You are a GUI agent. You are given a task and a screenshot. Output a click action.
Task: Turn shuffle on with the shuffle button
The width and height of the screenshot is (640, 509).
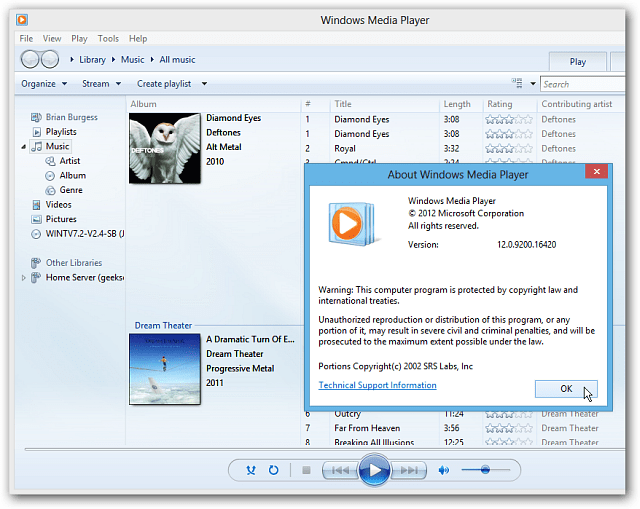(251, 470)
